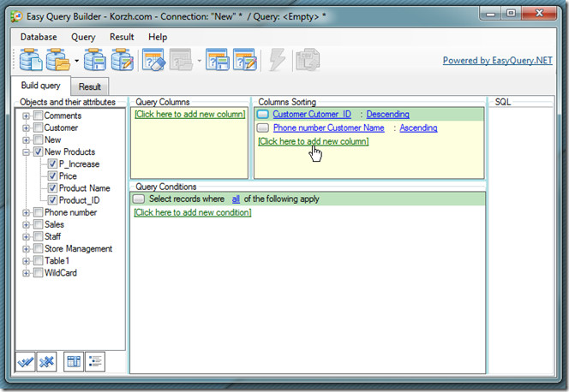Click the Easy Query Builder title bar icon
Screen dimensions: 569x392
pyautogui.click(x=16, y=16)
